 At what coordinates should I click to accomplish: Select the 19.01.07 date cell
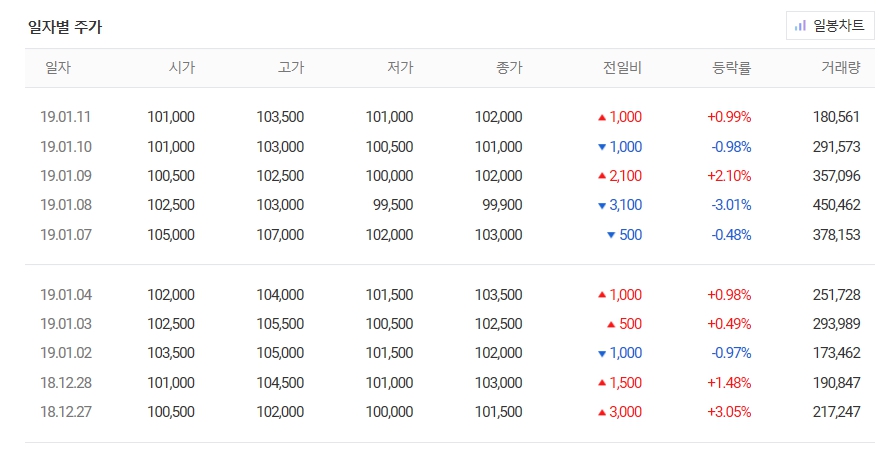coord(66,235)
